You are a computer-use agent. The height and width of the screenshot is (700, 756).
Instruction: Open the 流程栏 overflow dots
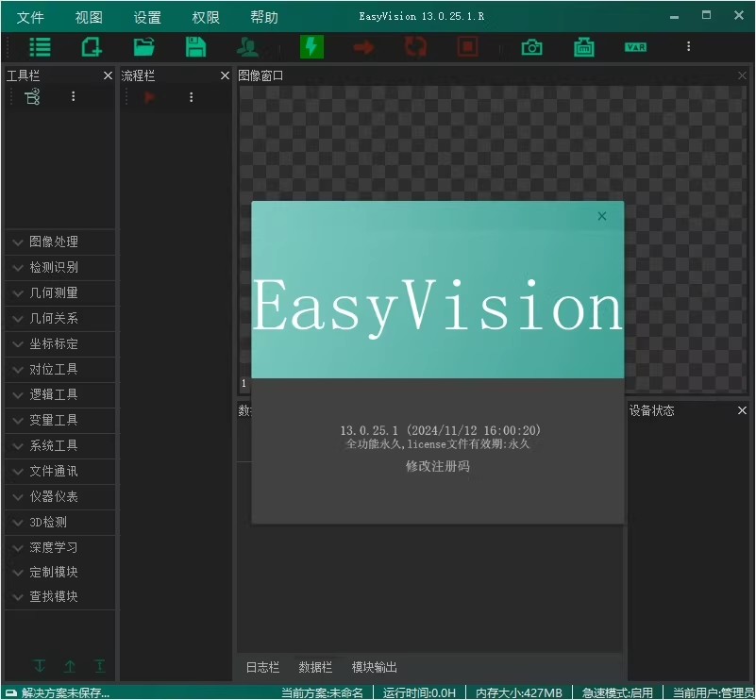[x=192, y=97]
